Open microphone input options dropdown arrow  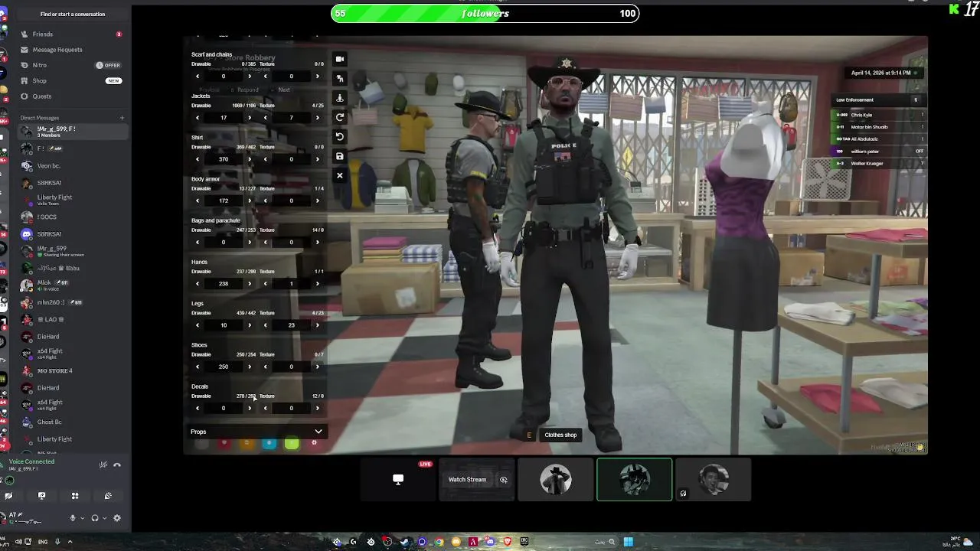(82, 518)
